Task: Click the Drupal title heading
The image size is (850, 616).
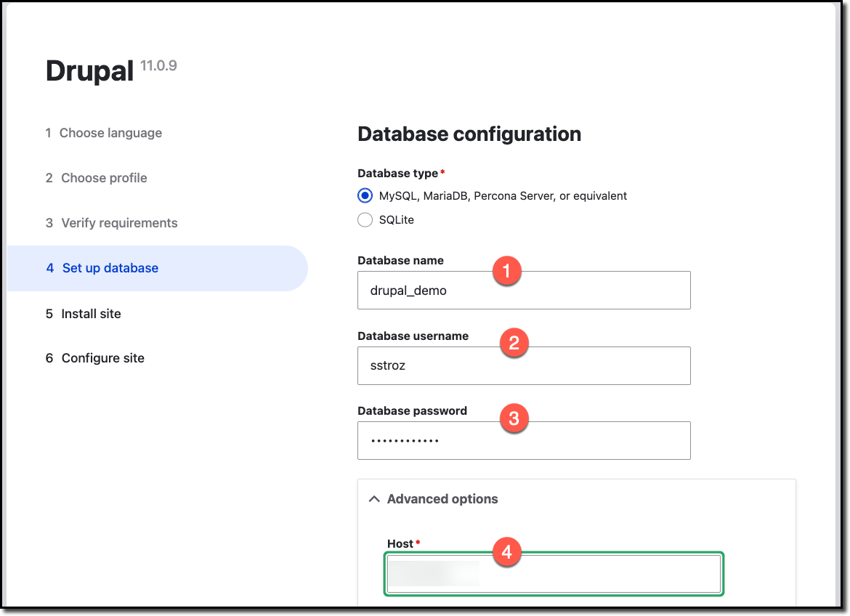Action: pos(89,71)
